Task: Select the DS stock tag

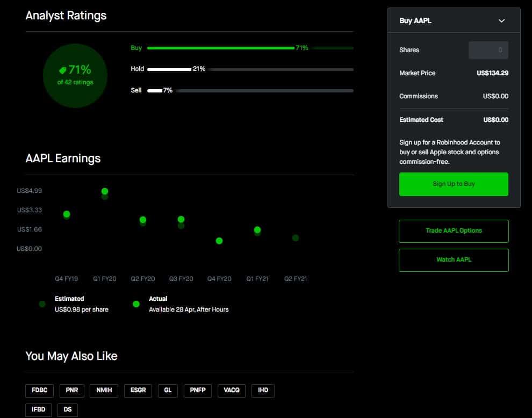Action: click(68, 410)
